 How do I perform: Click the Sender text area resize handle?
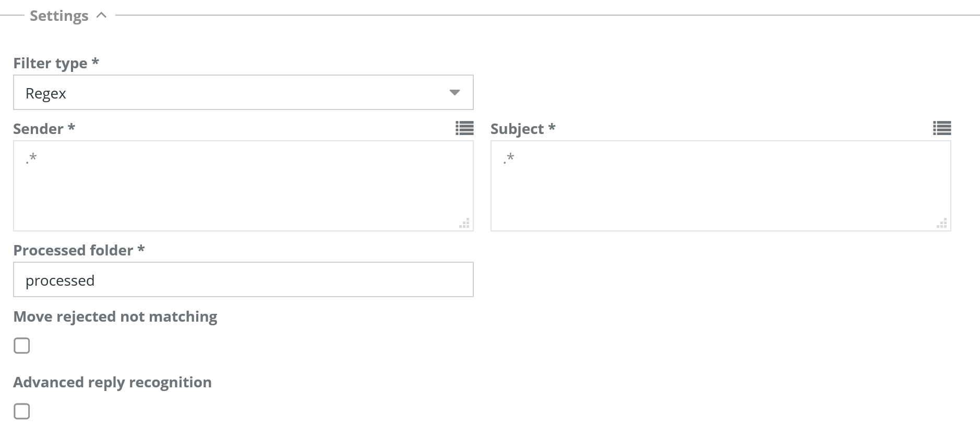[464, 223]
